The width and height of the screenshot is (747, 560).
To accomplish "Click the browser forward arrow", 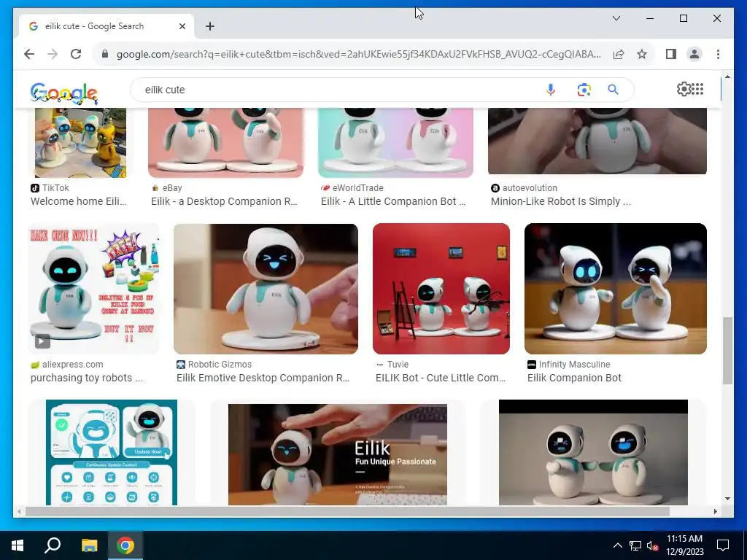I will 53,54.
